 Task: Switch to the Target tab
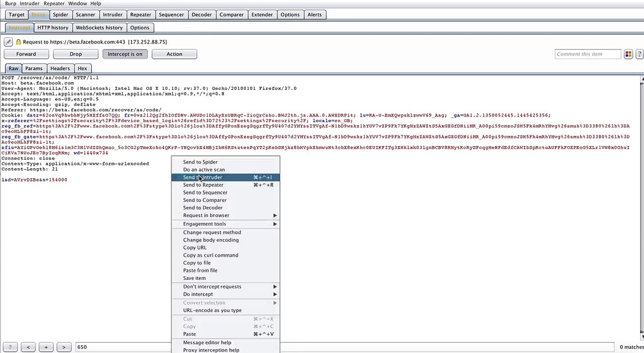point(16,15)
